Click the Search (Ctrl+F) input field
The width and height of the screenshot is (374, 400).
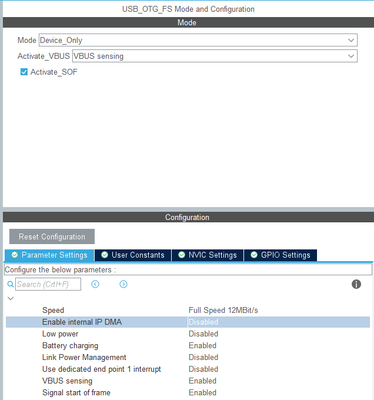(48, 284)
